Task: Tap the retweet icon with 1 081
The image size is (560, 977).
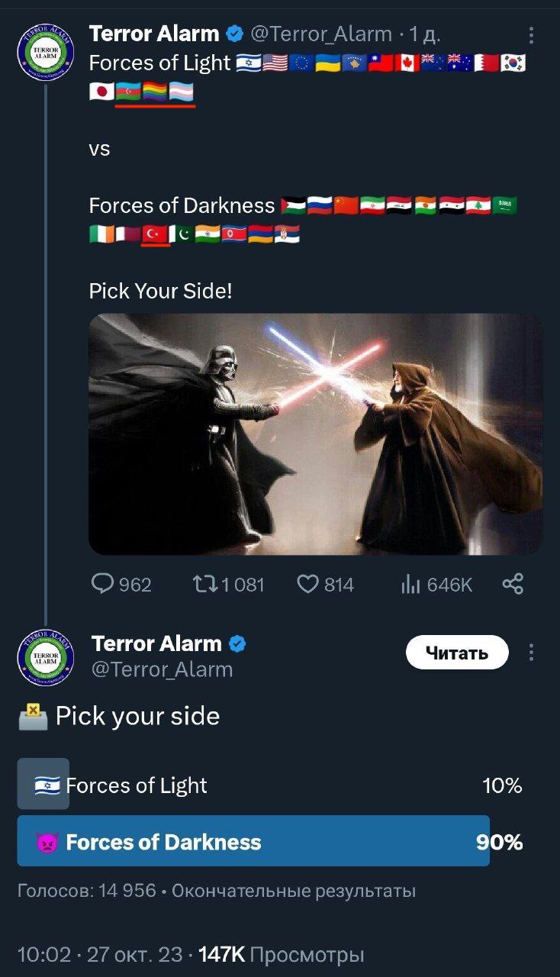Action: (x=204, y=585)
